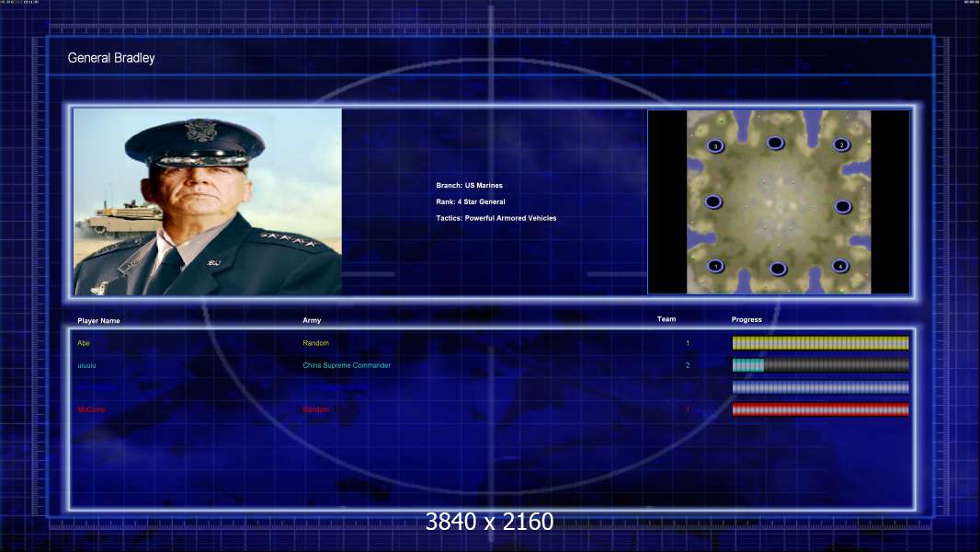Click the 3840 x 2160 resolution text
Image resolution: width=980 pixels, height=552 pixels.
point(489,522)
